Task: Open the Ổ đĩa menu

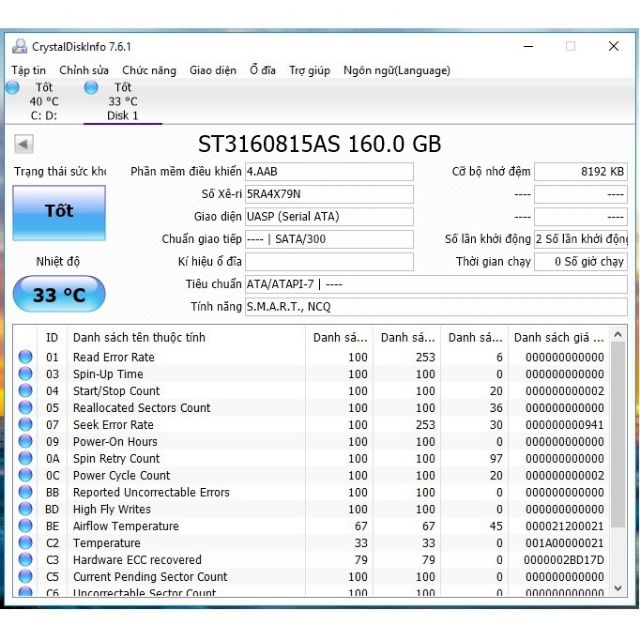Action: (263, 71)
